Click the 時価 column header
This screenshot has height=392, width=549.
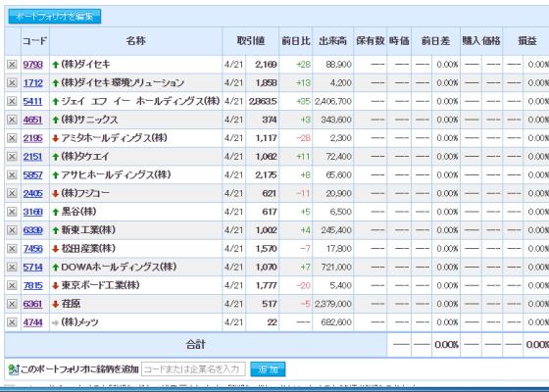pos(399,41)
